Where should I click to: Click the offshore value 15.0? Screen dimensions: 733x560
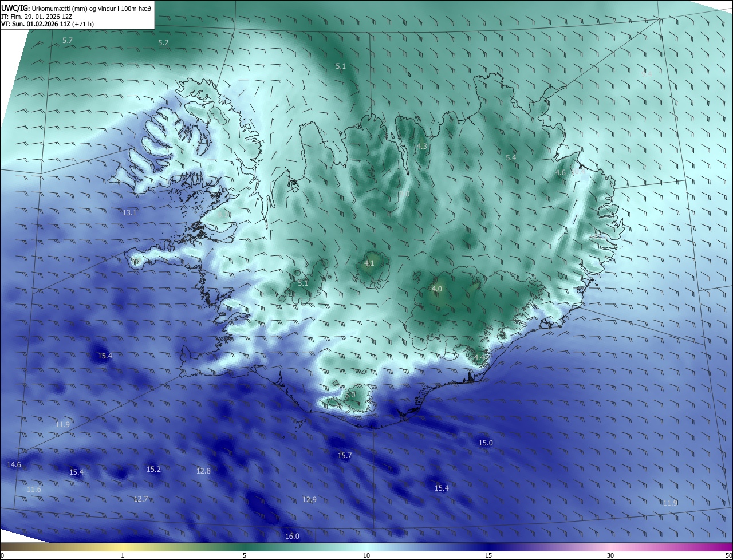486,443
